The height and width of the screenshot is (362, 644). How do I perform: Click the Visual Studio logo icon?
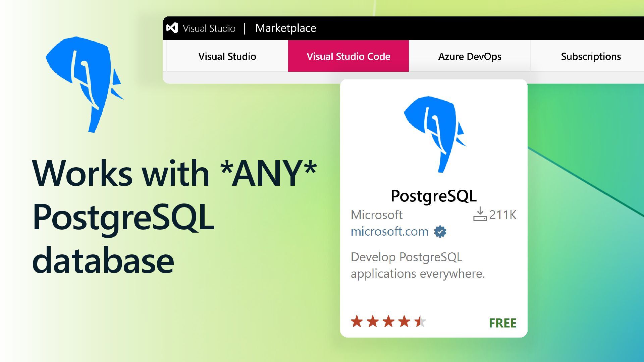tap(172, 28)
